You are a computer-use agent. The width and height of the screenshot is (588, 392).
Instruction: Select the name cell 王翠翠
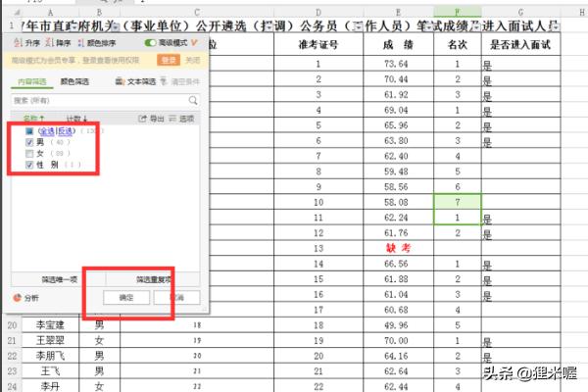(50, 340)
